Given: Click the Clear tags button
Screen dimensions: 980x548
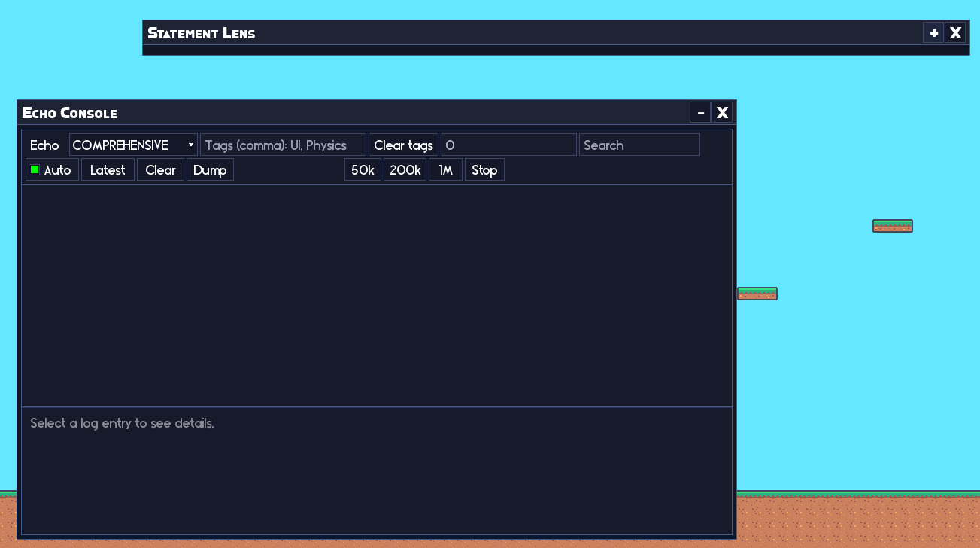Looking at the screenshot, I should (403, 145).
